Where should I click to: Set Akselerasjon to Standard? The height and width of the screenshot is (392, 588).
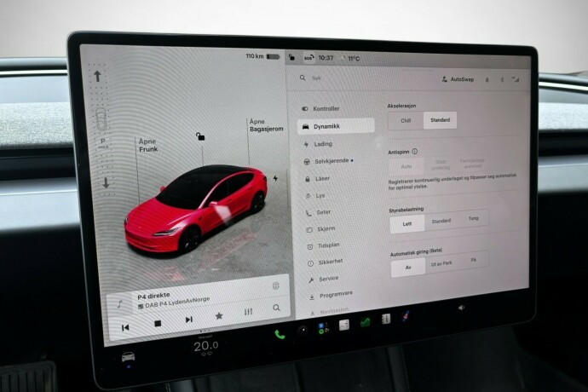[x=441, y=120]
